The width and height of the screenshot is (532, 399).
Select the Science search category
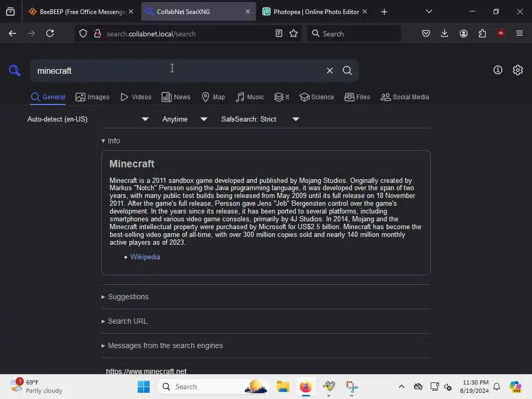[316, 97]
